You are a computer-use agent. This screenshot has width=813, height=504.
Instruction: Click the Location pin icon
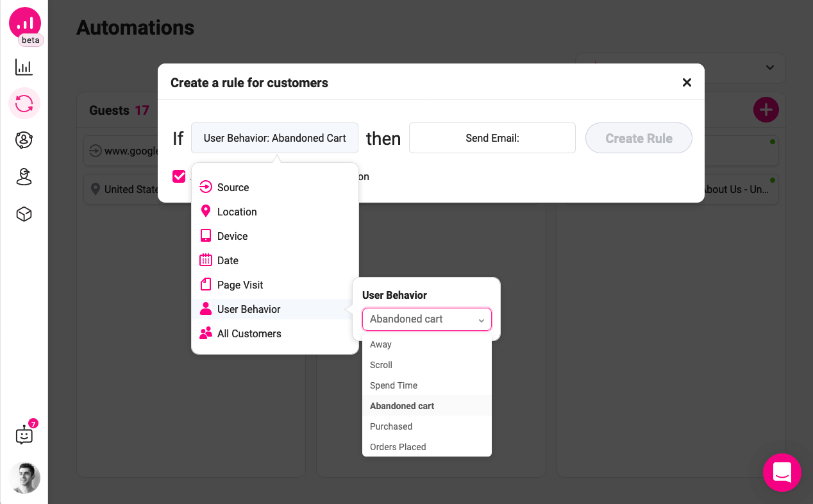[206, 211]
